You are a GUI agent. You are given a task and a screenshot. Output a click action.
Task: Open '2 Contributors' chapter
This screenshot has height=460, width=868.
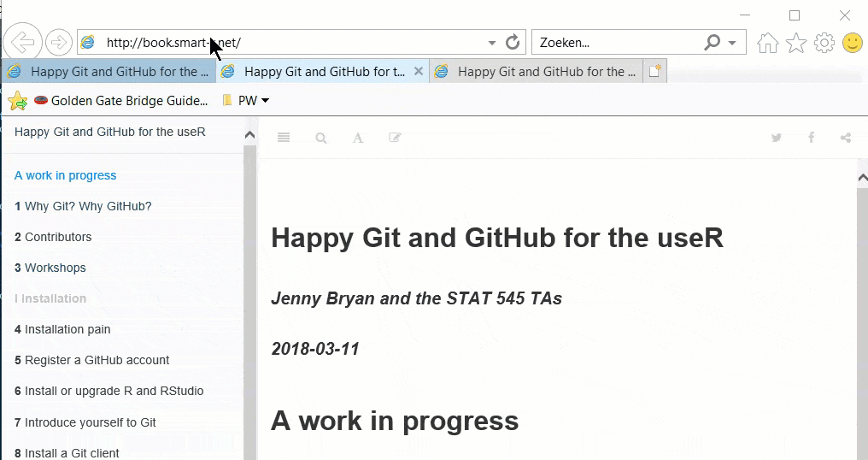(x=53, y=237)
